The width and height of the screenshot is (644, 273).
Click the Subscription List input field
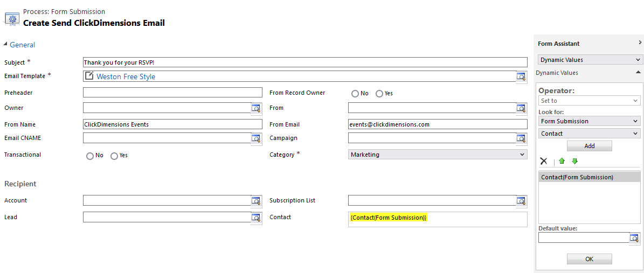coord(432,200)
